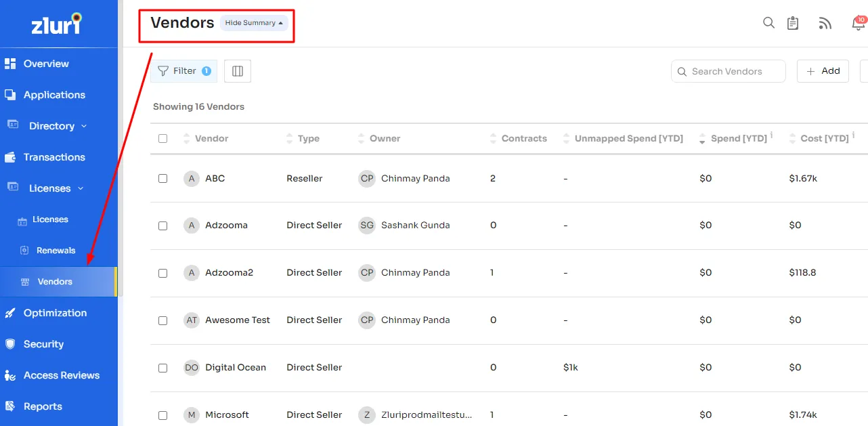Open the Adzooma2 vendor details

click(229, 272)
